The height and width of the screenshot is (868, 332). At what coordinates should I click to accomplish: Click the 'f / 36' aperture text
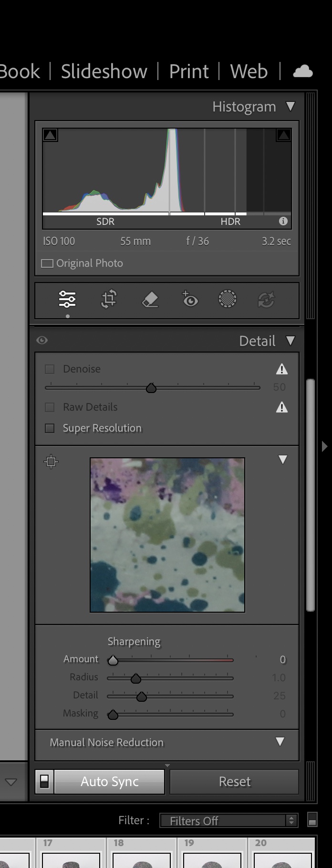[197, 241]
